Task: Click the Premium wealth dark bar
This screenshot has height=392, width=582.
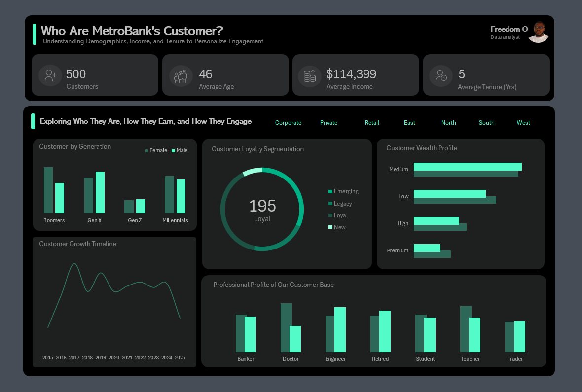Action: 432,254
